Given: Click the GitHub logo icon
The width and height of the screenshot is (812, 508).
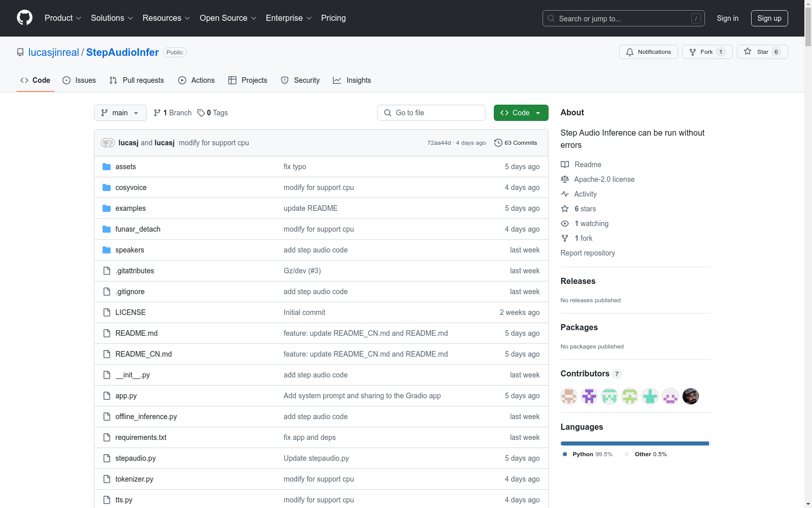Looking at the screenshot, I should 24,18.
